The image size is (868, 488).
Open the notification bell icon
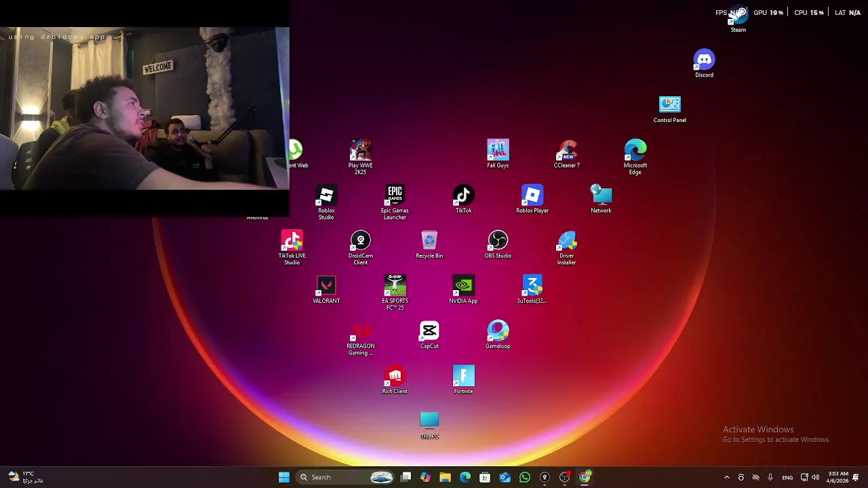pyautogui.click(x=856, y=477)
